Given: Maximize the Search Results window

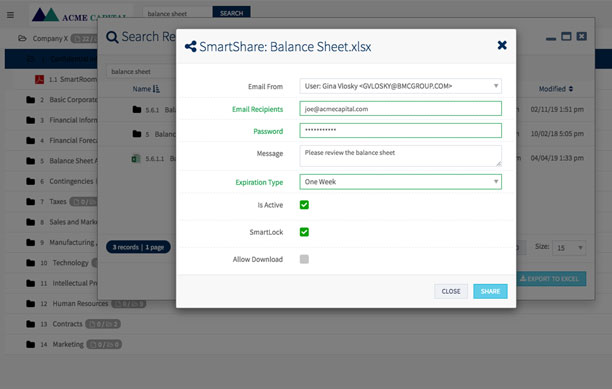Looking at the screenshot, I should point(566,36).
